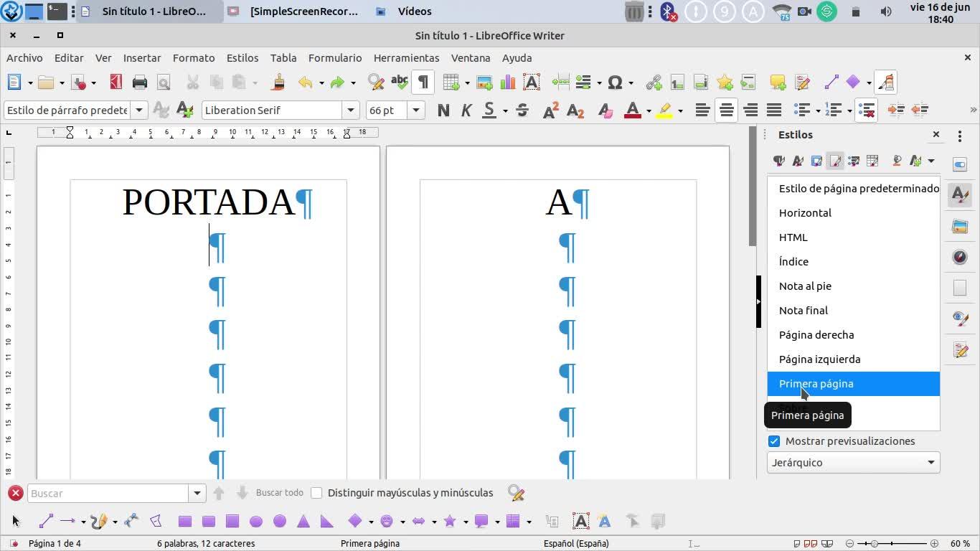Toggle center alignment button
The image size is (980, 551).
727,110
